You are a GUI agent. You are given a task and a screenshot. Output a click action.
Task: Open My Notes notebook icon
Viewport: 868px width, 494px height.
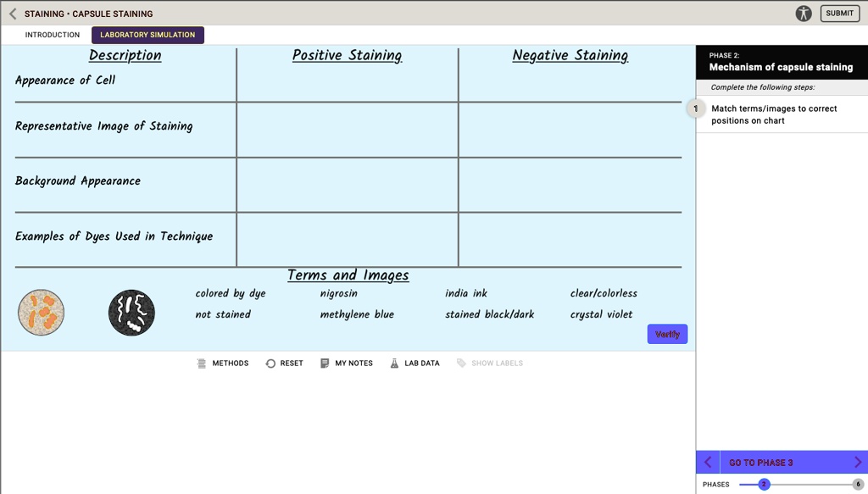pyautogui.click(x=325, y=363)
